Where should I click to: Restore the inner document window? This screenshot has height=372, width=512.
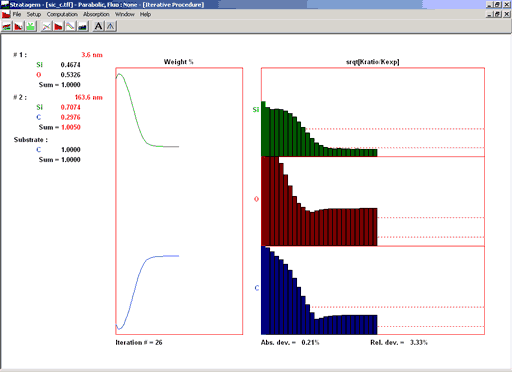pyautogui.click(x=497, y=14)
